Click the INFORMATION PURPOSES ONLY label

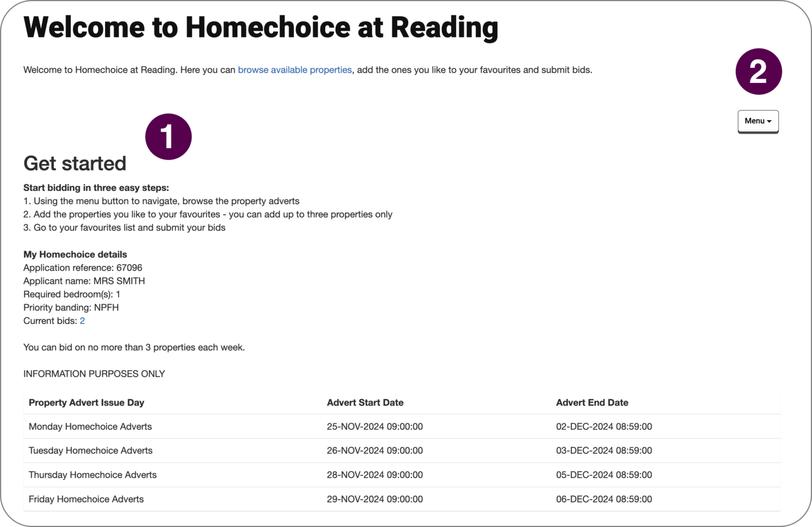pos(94,373)
